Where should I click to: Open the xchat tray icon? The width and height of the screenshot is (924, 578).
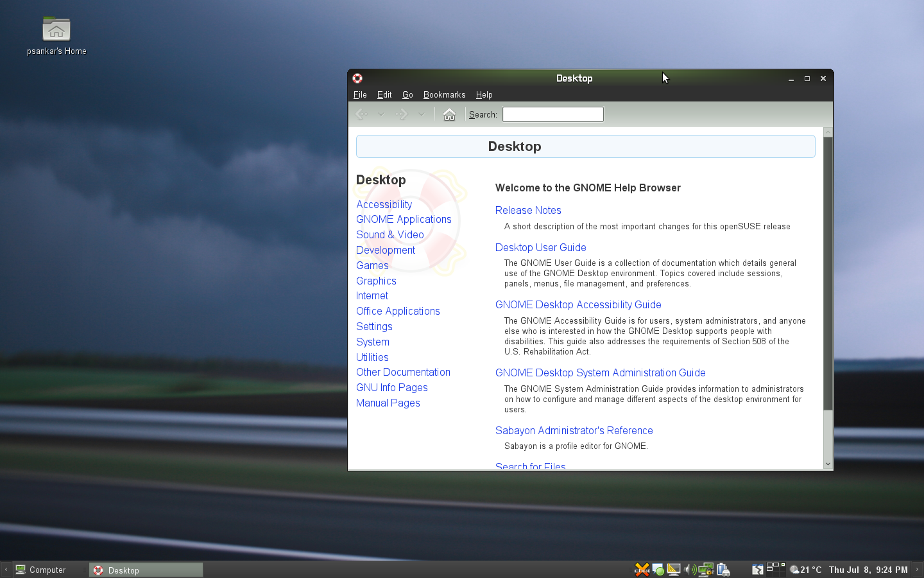tap(641, 570)
